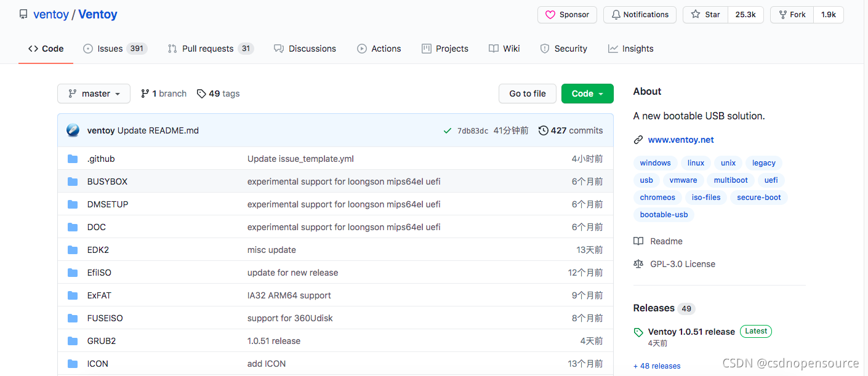Screen dimensions: 868x376
Task: Select the chromeos topic tag
Action: click(657, 198)
